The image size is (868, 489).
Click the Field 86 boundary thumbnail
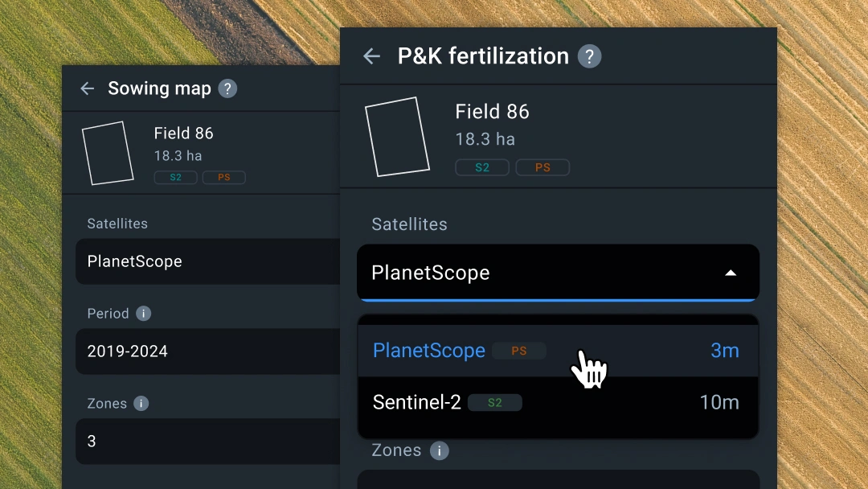[x=396, y=137]
